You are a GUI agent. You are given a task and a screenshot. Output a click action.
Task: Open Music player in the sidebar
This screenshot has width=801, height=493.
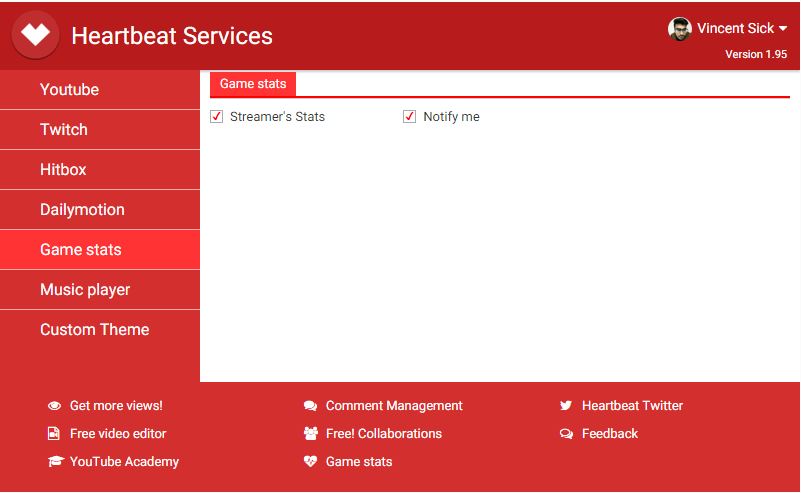[100, 290]
